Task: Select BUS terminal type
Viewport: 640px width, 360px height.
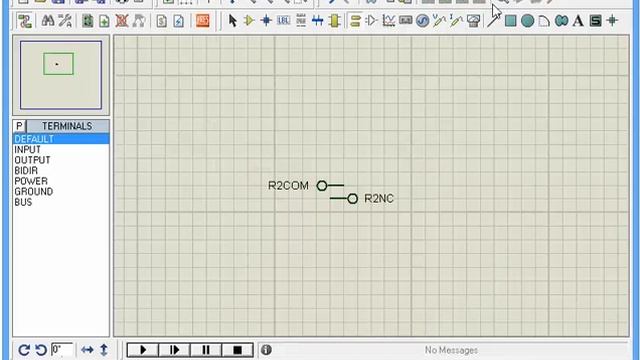Action: [61, 202]
